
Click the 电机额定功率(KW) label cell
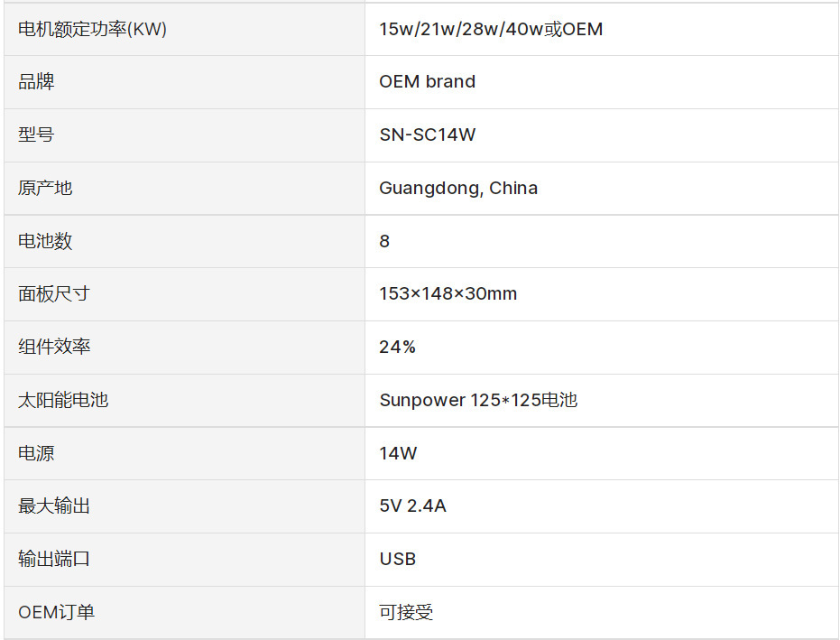click(92, 29)
